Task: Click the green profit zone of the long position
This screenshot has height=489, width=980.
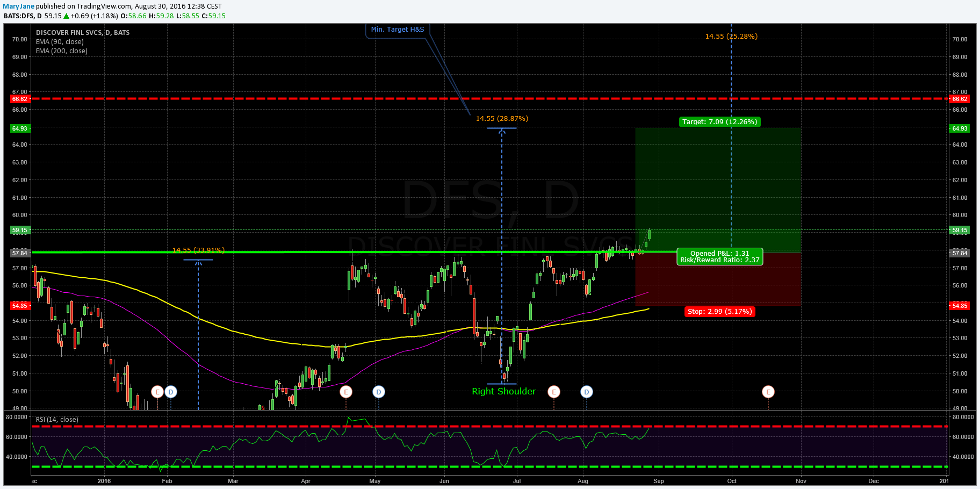Action: [718, 190]
